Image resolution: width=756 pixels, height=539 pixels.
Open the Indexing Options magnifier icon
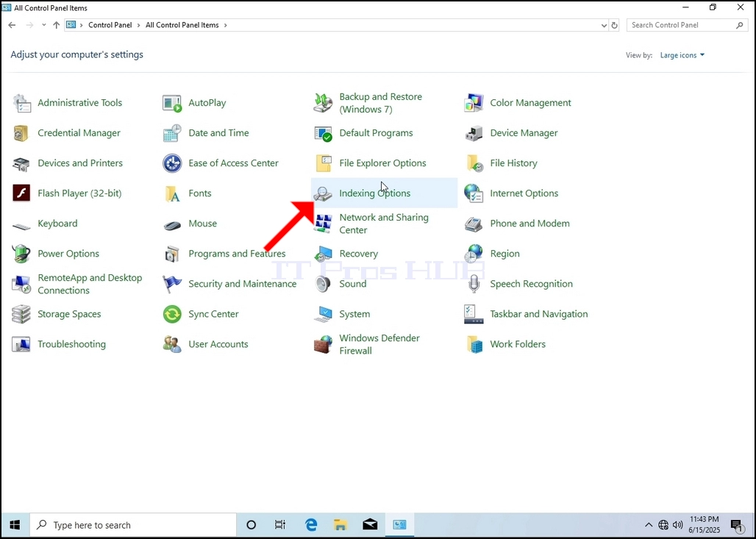(323, 193)
